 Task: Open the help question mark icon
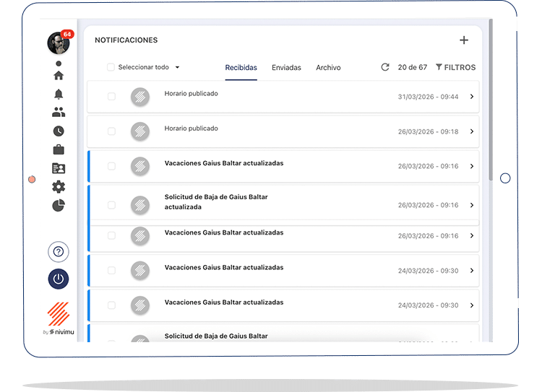tap(59, 252)
